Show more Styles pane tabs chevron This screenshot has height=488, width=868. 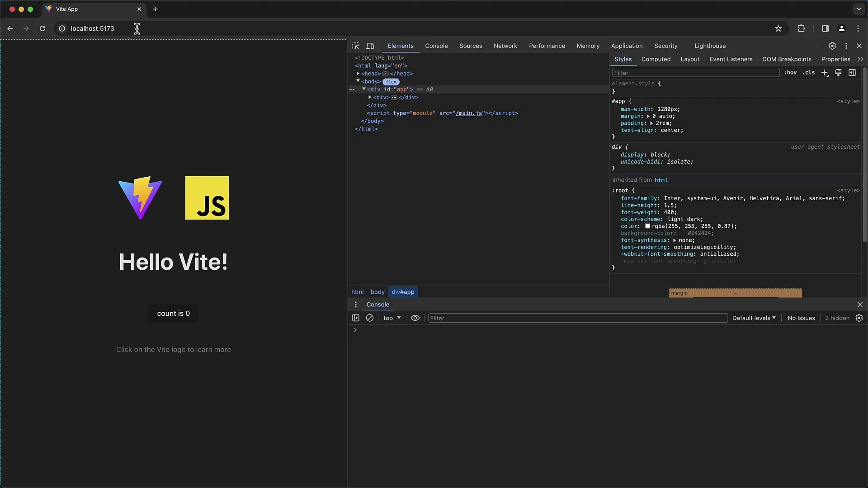pyautogui.click(x=860, y=59)
